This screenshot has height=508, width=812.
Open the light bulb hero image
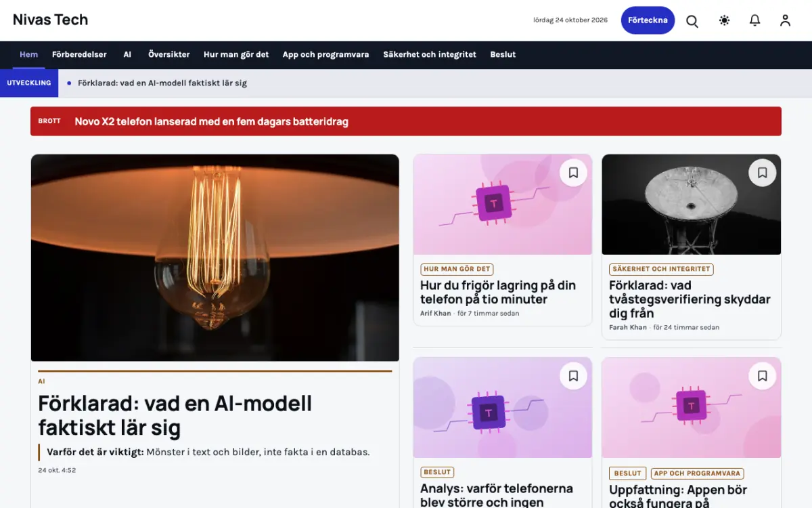[x=215, y=258]
